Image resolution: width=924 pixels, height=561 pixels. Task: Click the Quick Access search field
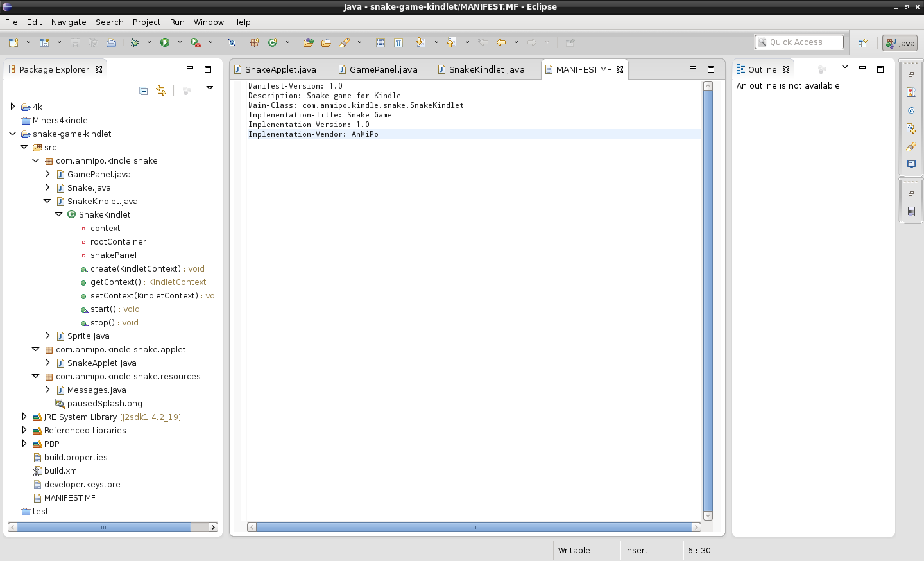[799, 42]
